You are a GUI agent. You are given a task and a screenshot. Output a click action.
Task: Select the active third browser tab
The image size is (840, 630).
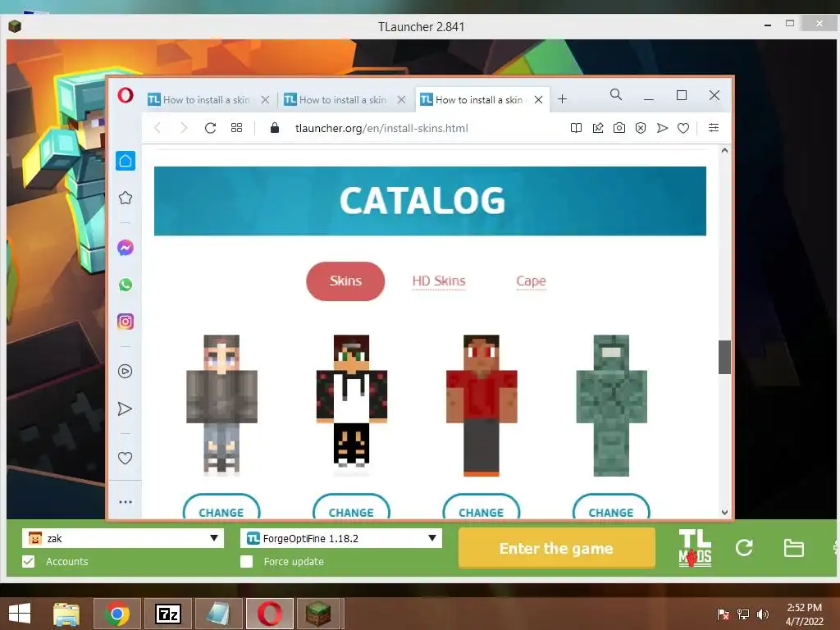point(478,99)
